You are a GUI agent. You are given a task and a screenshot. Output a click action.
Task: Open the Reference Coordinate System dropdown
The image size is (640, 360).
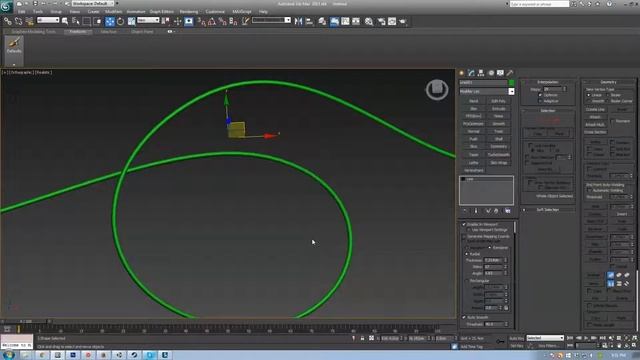click(148, 20)
